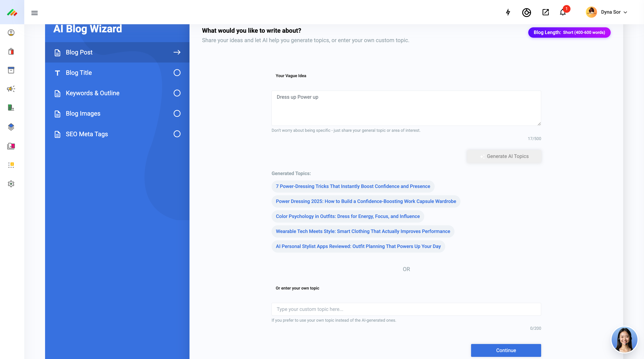Open the user profile sidebar icon
644x359 pixels.
[x=11, y=33]
